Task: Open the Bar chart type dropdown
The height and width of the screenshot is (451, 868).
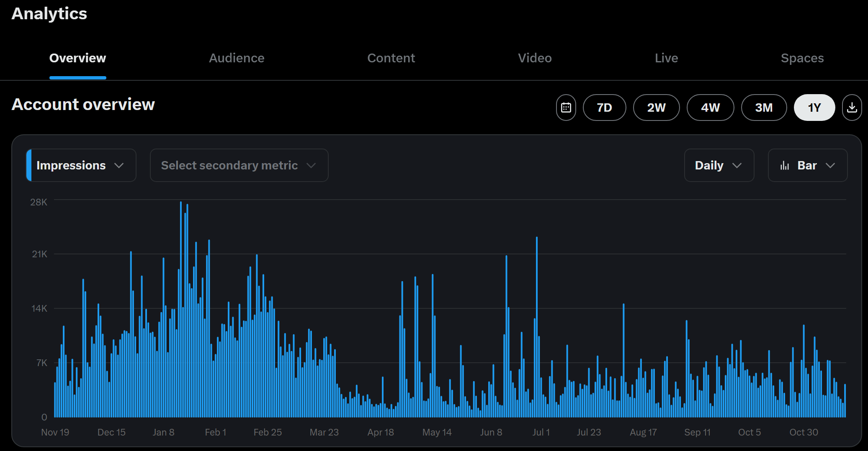Action: click(x=808, y=165)
